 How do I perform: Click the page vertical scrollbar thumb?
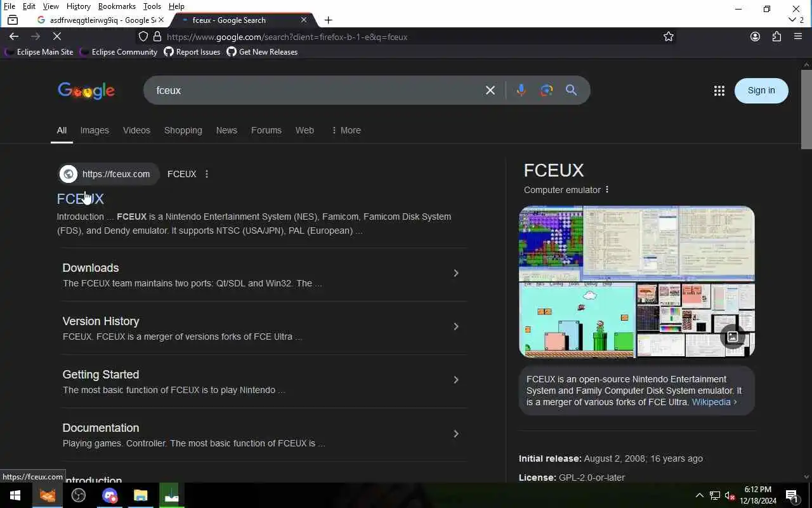pos(806,110)
